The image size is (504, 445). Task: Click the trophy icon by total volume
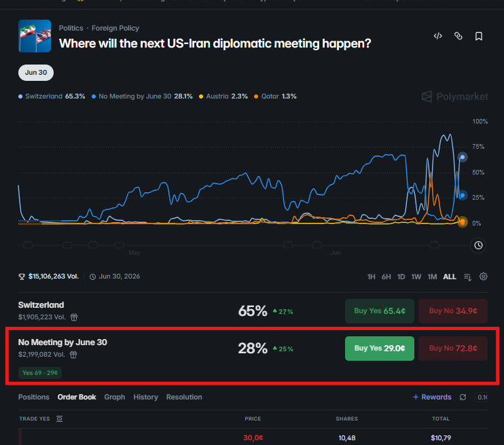[22, 277]
